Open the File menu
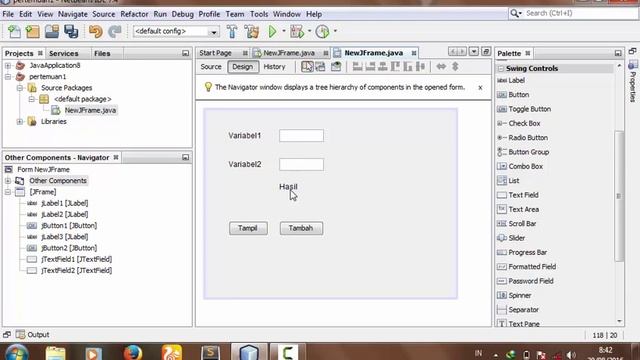This screenshot has height=360, width=640. 8,14
